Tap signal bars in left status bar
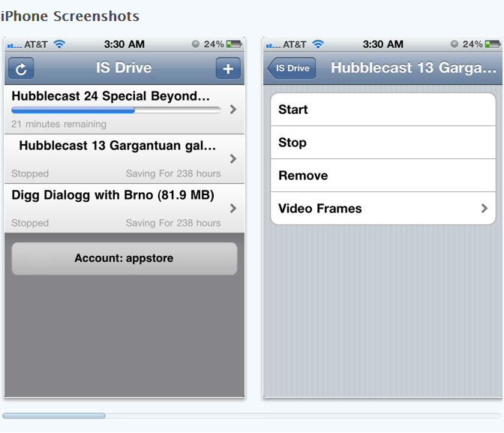This screenshot has width=504, height=433. [x=14, y=46]
